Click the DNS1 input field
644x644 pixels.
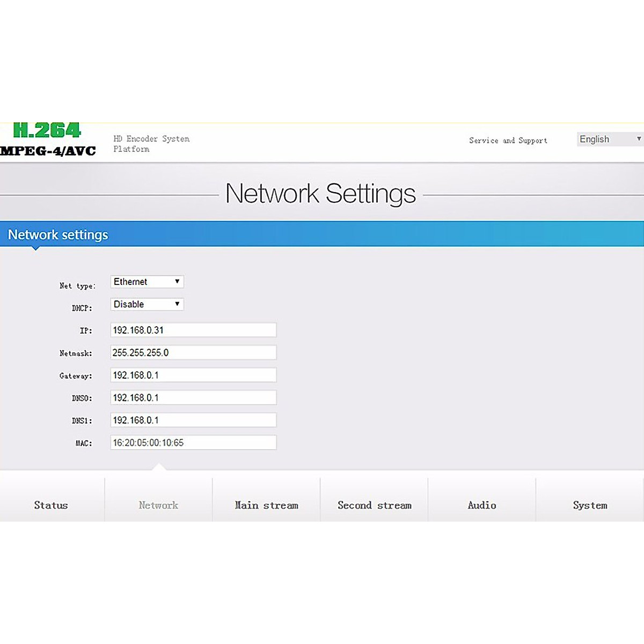coord(193,420)
